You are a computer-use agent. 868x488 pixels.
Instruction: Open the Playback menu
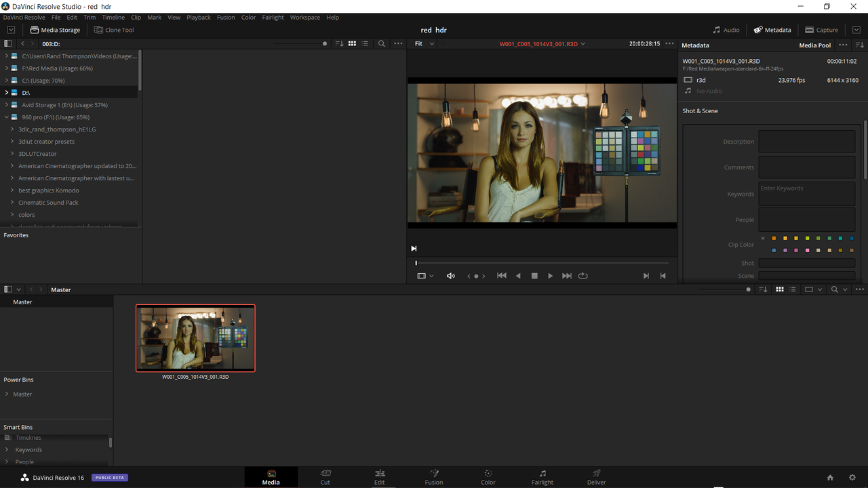tap(199, 17)
